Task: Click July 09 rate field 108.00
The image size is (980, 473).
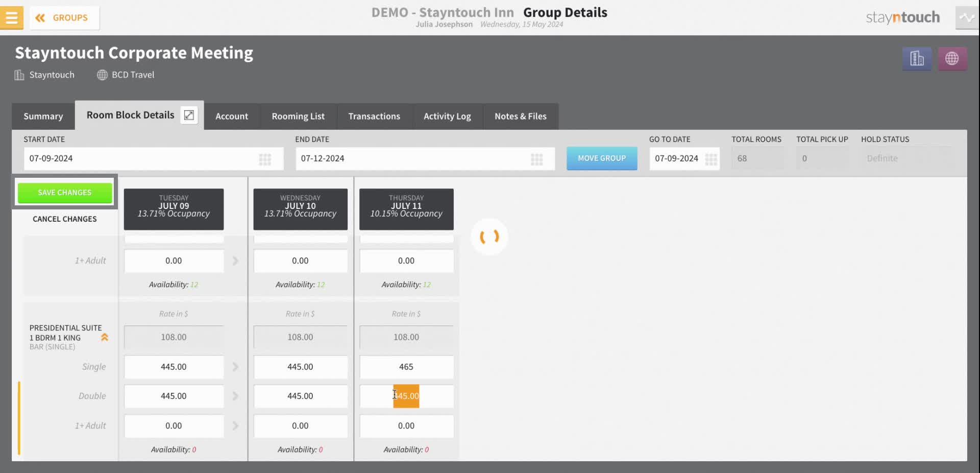Action: tap(174, 338)
